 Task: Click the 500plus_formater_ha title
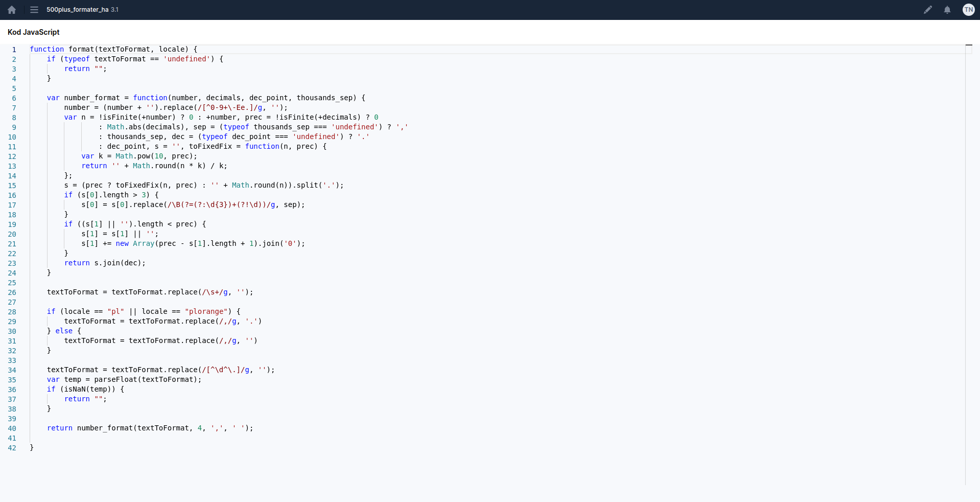pyautogui.click(x=77, y=10)
